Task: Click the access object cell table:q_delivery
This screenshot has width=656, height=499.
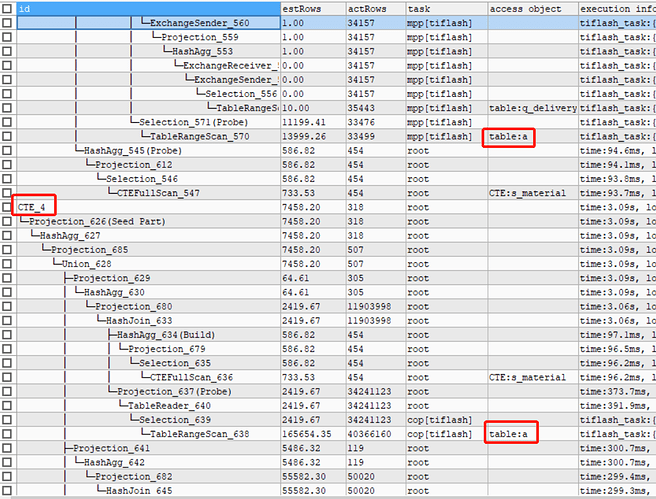Action: (533, 108)
